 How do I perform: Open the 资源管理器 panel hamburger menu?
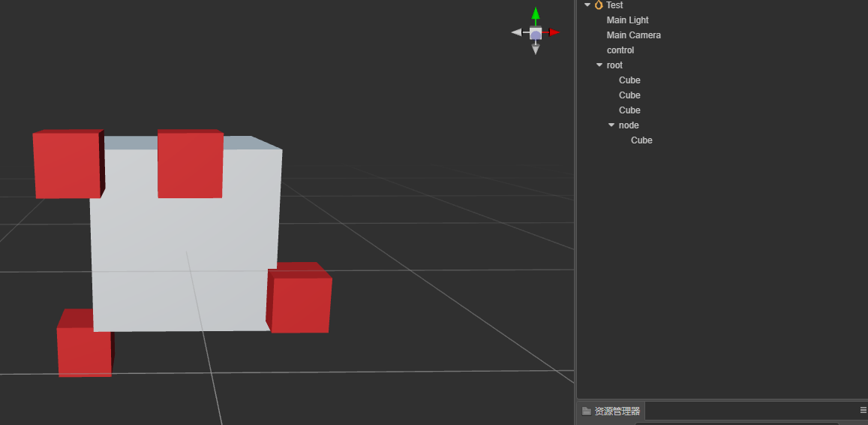[x=863, y=410]
